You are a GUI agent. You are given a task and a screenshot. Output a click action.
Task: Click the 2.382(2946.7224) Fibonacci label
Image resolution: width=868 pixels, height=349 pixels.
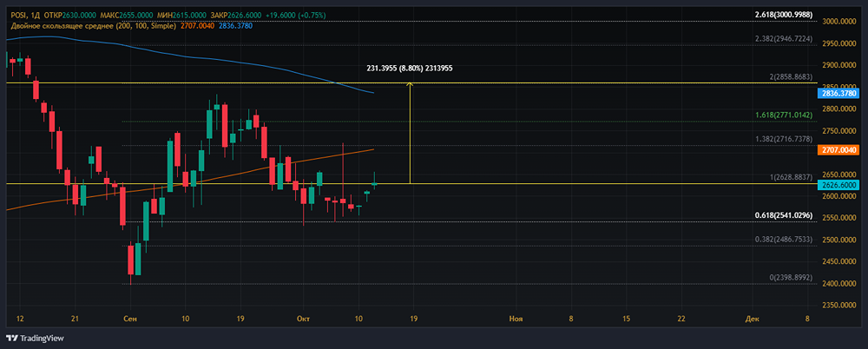pos(784,39)
